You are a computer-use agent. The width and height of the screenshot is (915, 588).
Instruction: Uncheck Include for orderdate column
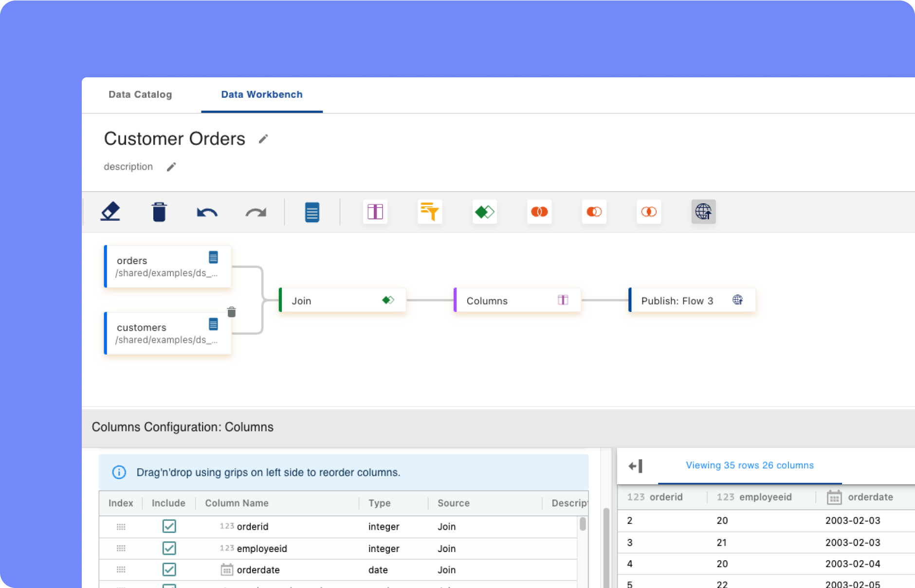(x=169, y=570)
